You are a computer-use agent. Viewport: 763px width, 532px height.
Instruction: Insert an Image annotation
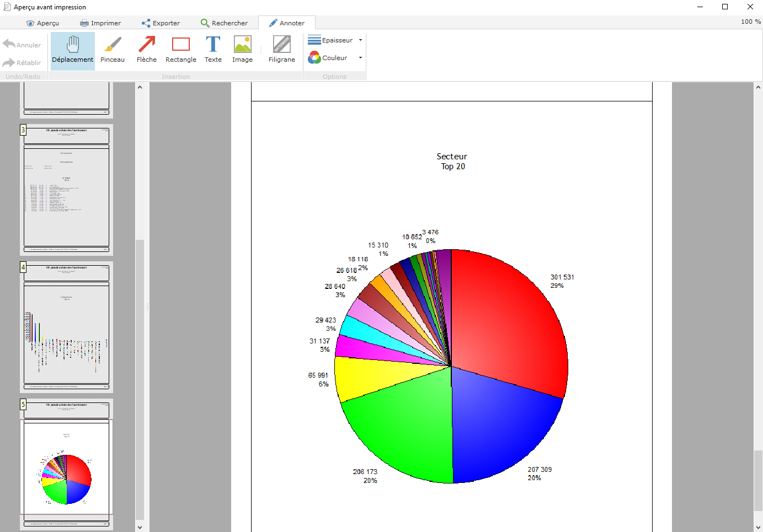[242, 51]
